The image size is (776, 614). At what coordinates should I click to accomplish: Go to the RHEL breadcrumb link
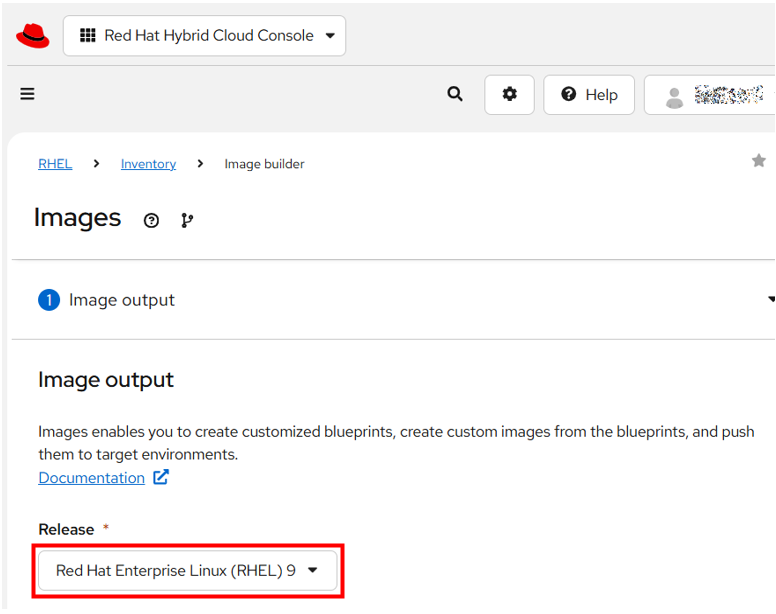point(55,164)
